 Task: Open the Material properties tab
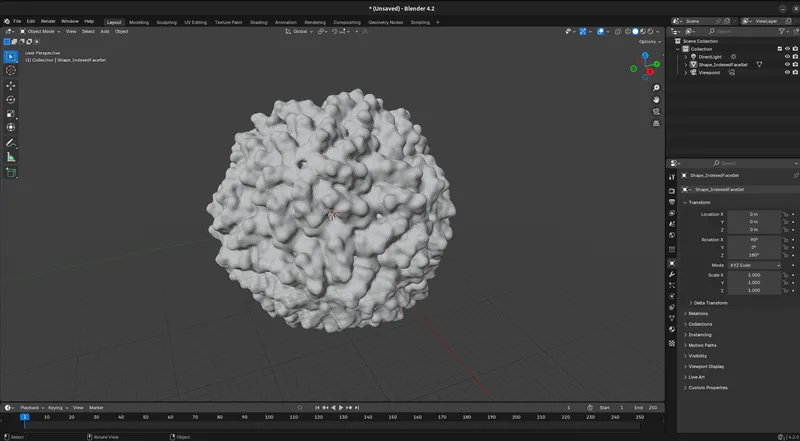click(672, 329)
